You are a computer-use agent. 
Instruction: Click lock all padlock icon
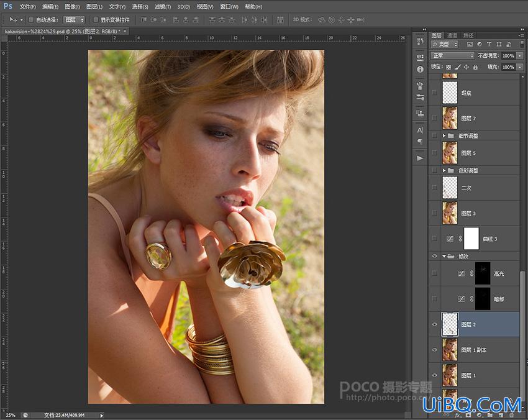pos(475,67)
